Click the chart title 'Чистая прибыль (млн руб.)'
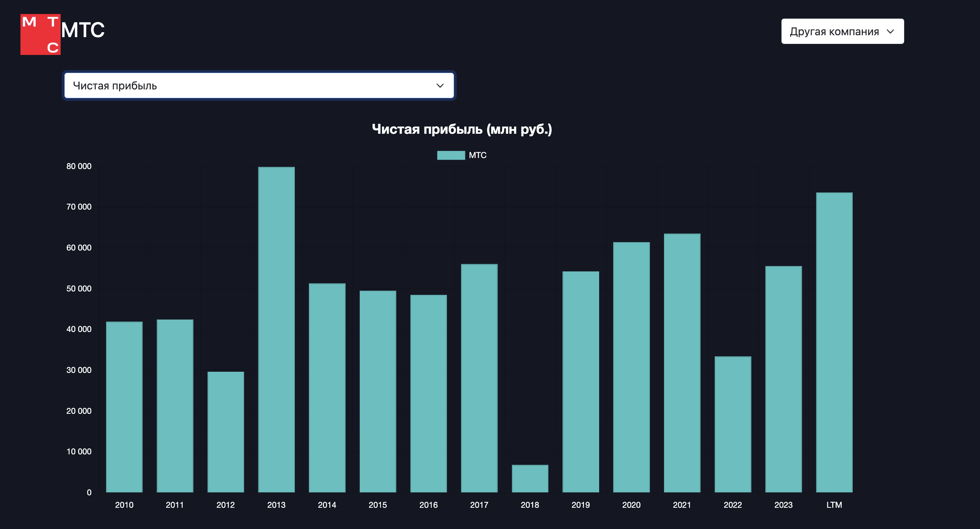980x529 pixels. click(462, 129)
